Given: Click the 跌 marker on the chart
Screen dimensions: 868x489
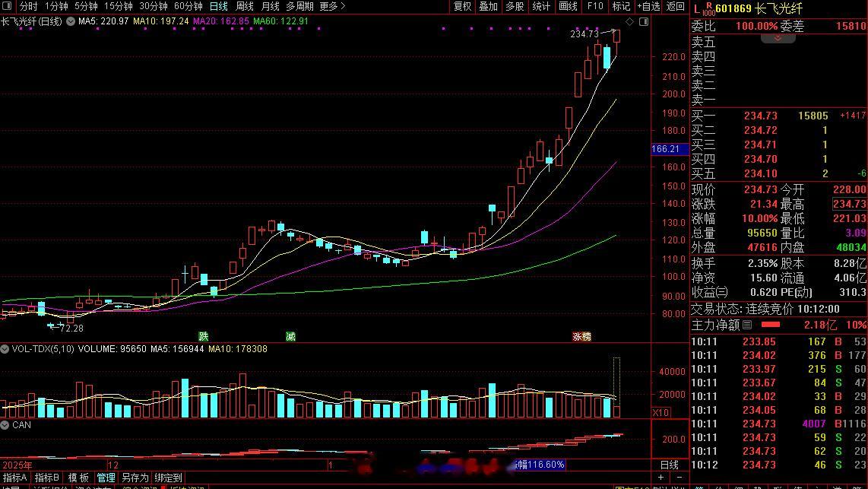Looking at the screenshot, I should click(x=204, y=336).
